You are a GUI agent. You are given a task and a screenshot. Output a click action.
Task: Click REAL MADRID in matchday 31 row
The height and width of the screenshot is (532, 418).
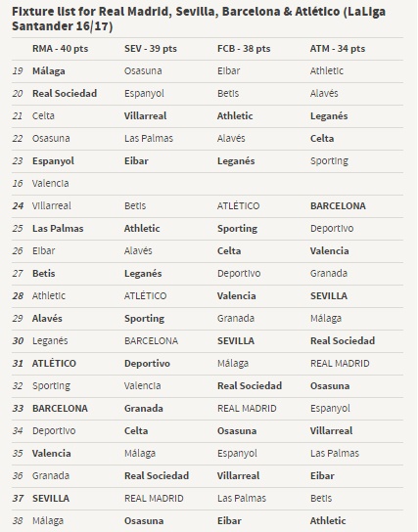pyautogui.click(x=340, y=364)
